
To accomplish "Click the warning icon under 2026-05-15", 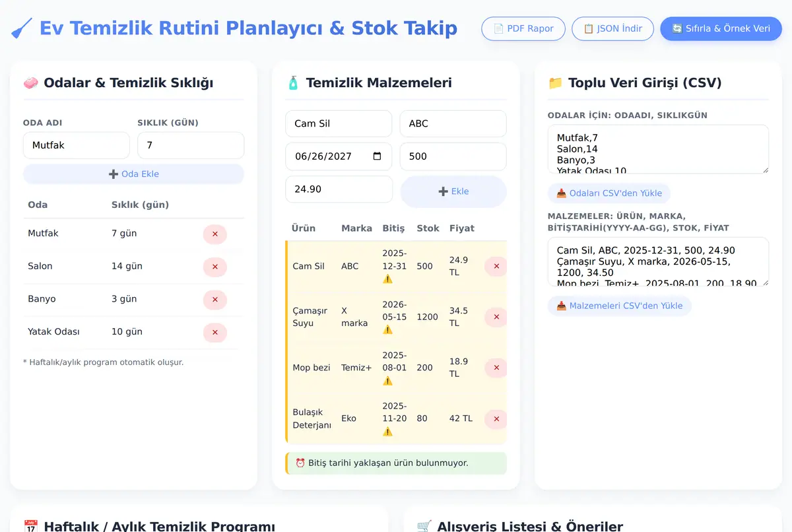I will click(x=387, y=330).
